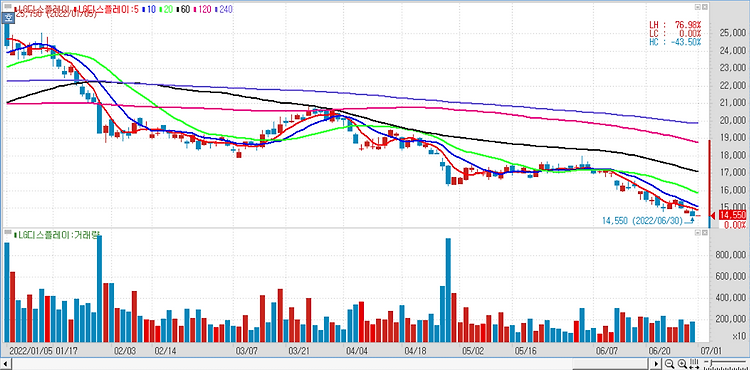The height and width of the screenshot is (370, 750).
Task: Select the 10-day moving average legend
Action: [148, 9]
